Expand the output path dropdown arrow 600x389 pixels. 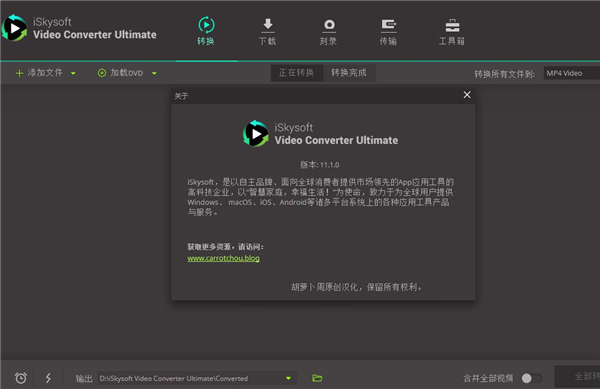click(x=289, y=378)
